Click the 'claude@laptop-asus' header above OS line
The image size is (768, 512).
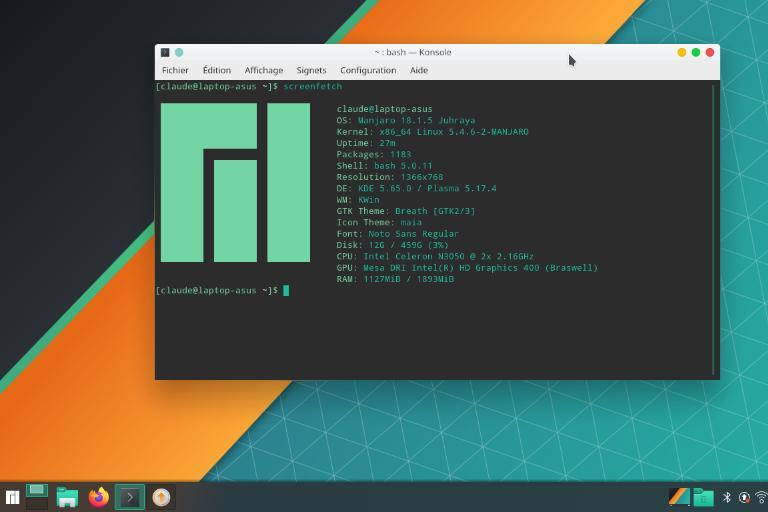click(x=384, y=109)
